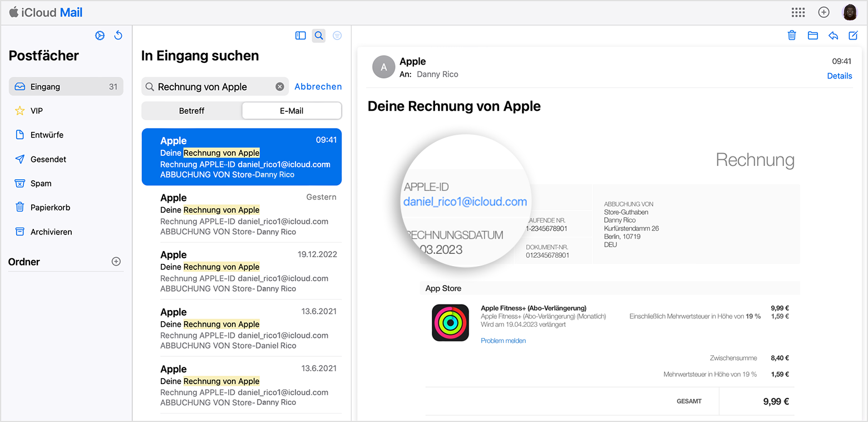Image resolution: width=868 pixels, height=422 pixels.
Task: Open mailbox settings gear icon
Action: tap(100, 36)
